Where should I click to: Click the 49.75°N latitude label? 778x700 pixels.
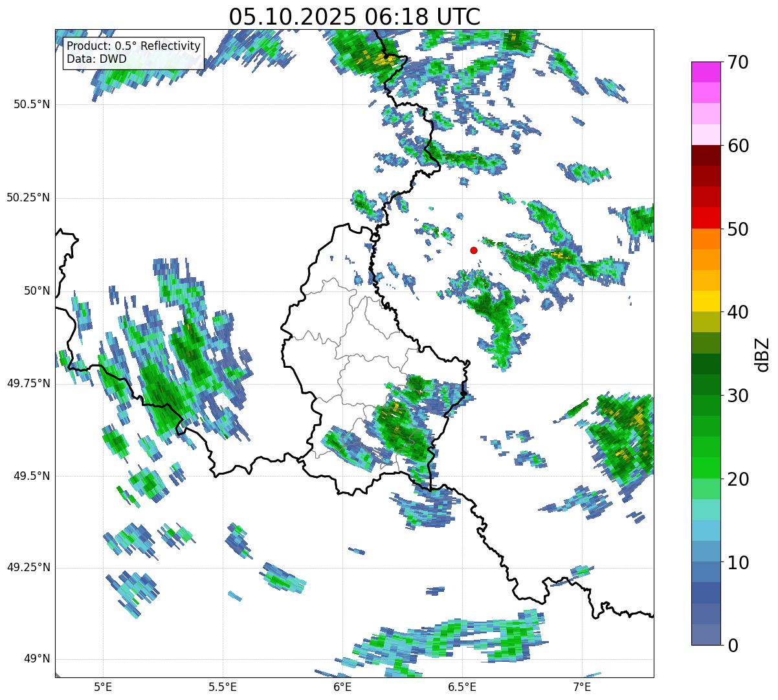(x=28, y=383)
